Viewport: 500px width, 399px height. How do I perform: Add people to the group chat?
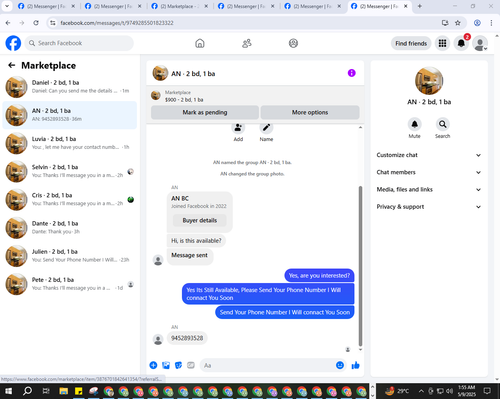tap(238, 128)
